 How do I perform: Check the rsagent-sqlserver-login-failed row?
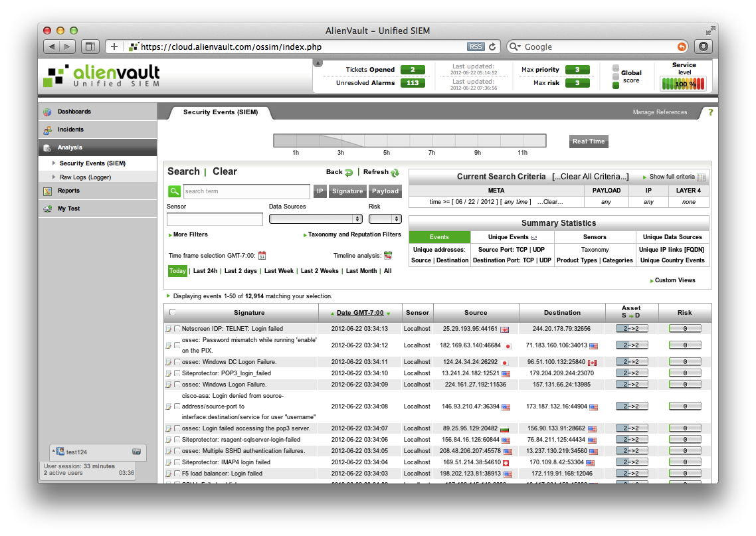(x=177, y=440)
